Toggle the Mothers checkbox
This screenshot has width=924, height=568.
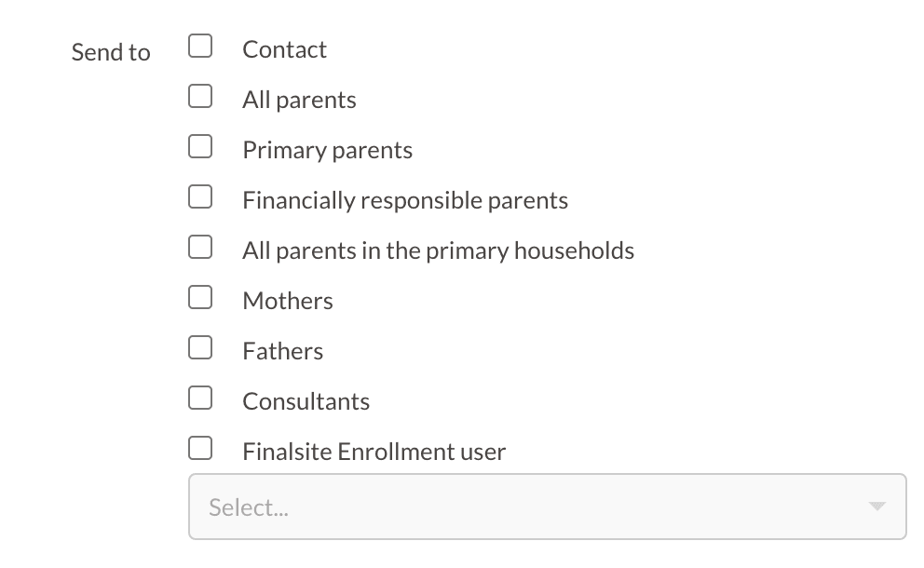[200, 298]
